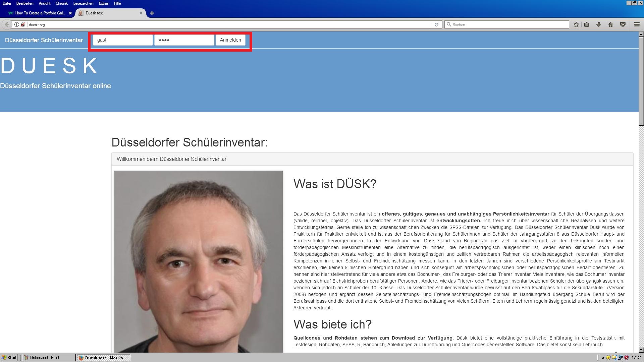Click the vertical page scrollbar thumb

[641, 80]
